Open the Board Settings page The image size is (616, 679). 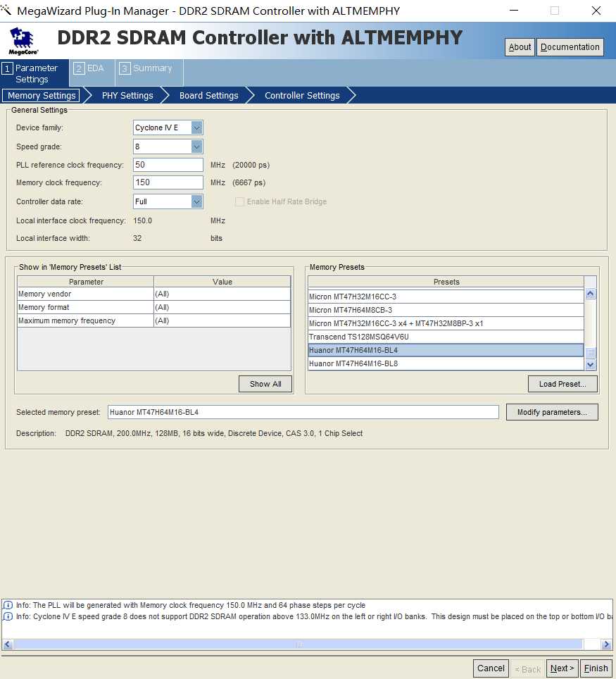tap(208, 95)
